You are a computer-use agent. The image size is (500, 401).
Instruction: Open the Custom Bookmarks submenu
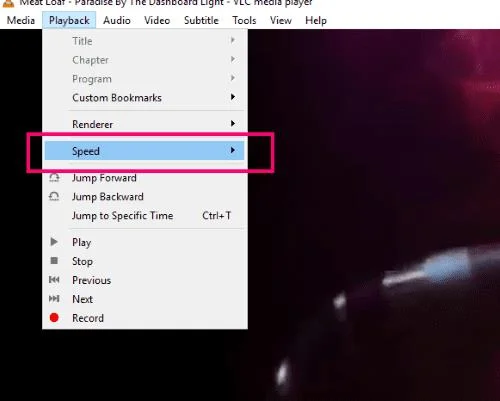tap(145, 98)
